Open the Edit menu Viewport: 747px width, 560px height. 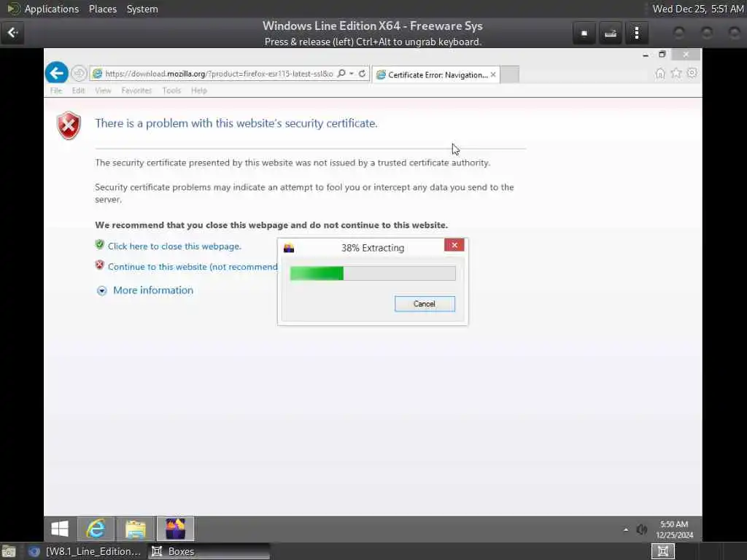pyautogui.click(x=78, y=90)
